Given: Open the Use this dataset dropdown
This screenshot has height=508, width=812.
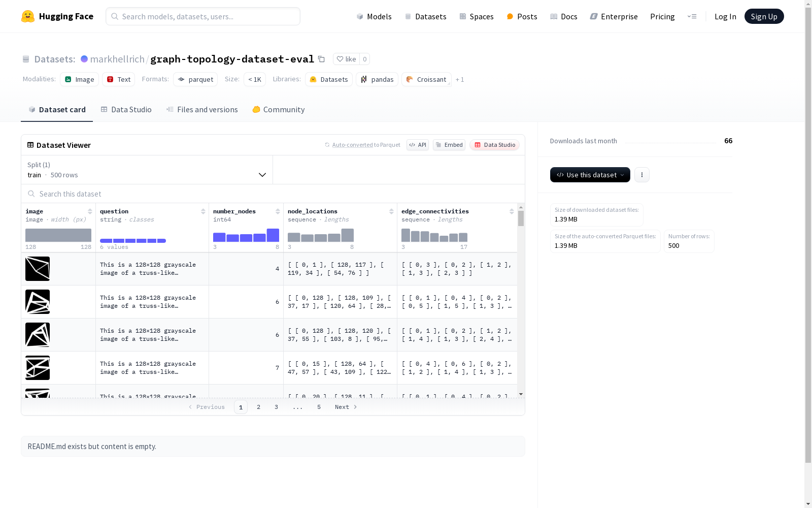Looking at the screenshot, I should pyautogui.click(x=590, y=175).
